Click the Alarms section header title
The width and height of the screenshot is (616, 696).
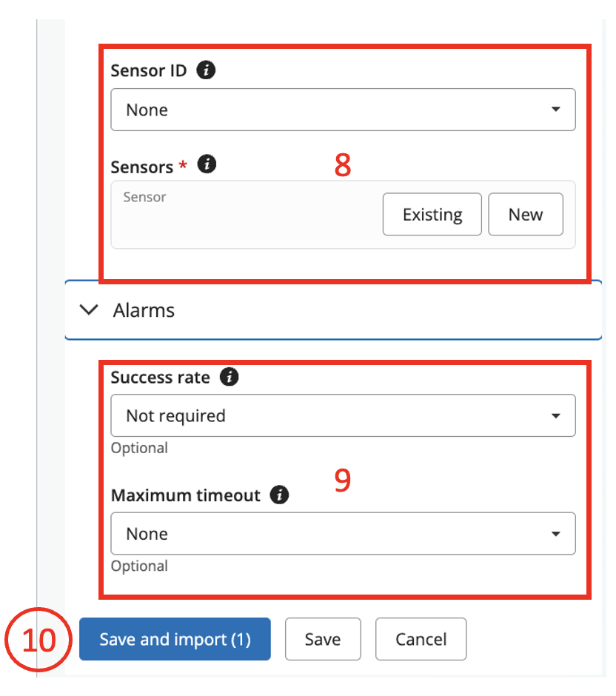click(144, 310)
